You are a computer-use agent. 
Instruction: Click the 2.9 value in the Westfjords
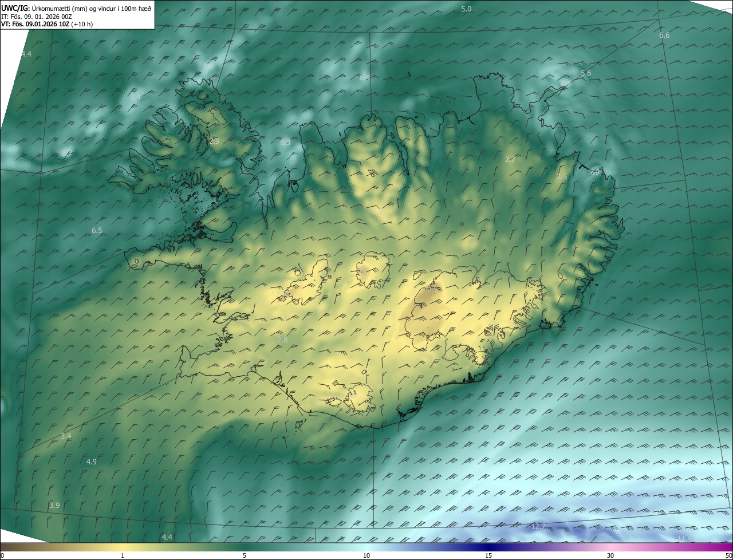click(x=215, y=141)
